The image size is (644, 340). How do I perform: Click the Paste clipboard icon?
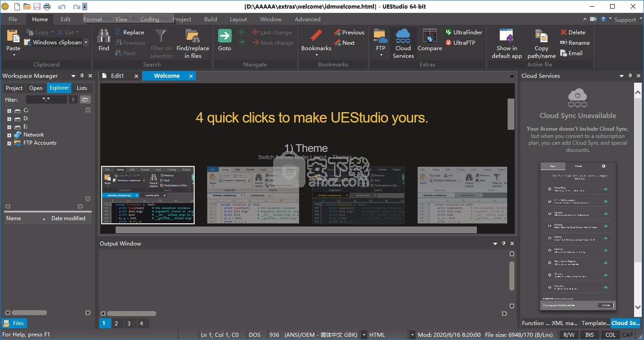coord(13,36)
